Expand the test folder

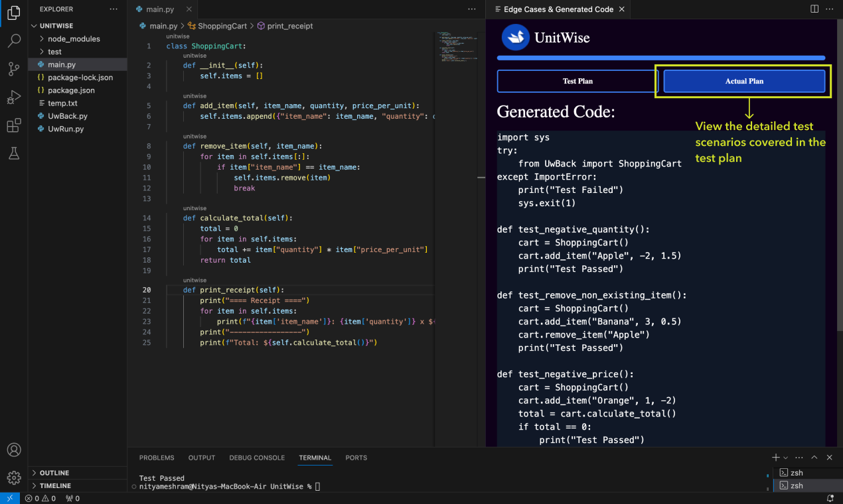tap(77, 52)
